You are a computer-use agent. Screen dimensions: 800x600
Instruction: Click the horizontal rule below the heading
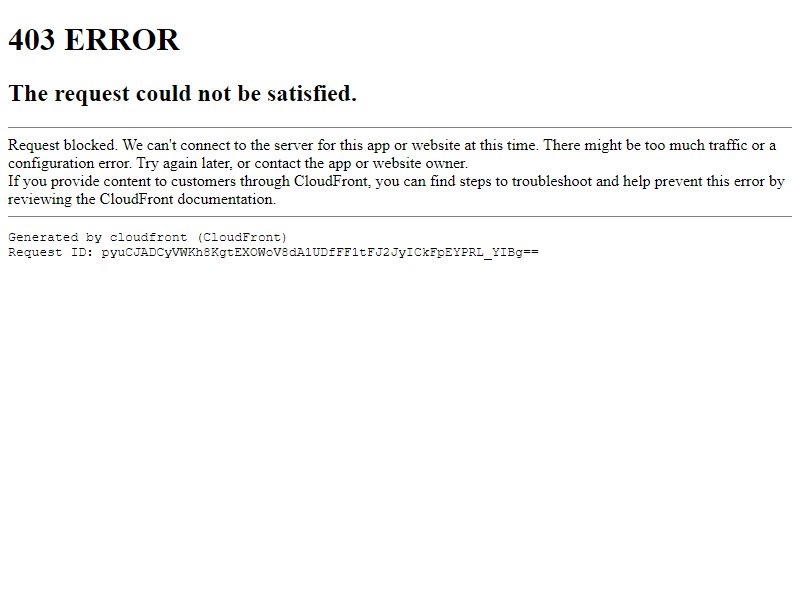coord(400,128)
